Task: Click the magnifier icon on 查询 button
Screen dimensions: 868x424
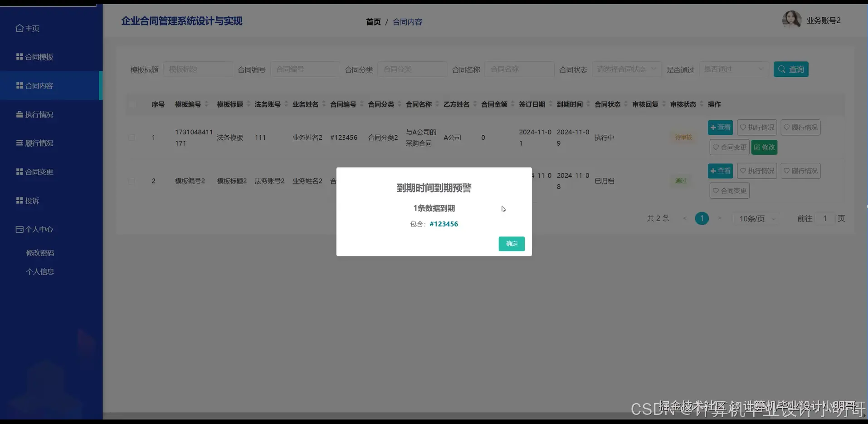Action: coord(781,69)
